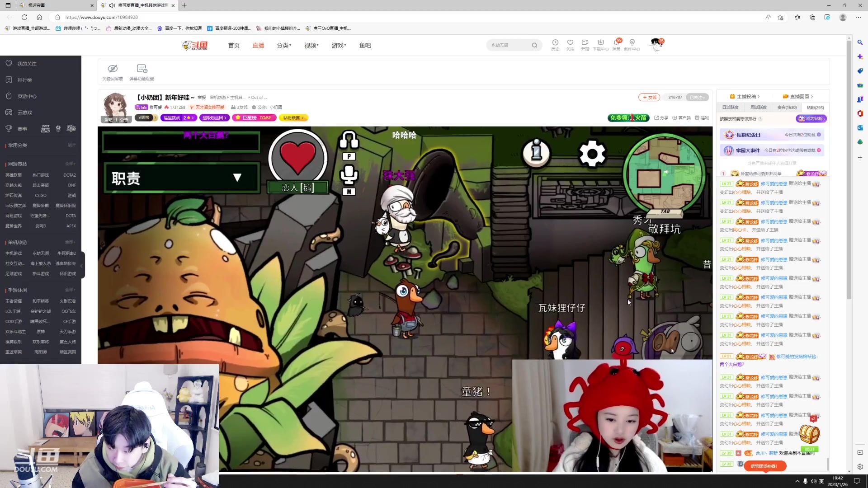Collapse the left sidebar handle
868x488 pixels.
coord(82,265)
